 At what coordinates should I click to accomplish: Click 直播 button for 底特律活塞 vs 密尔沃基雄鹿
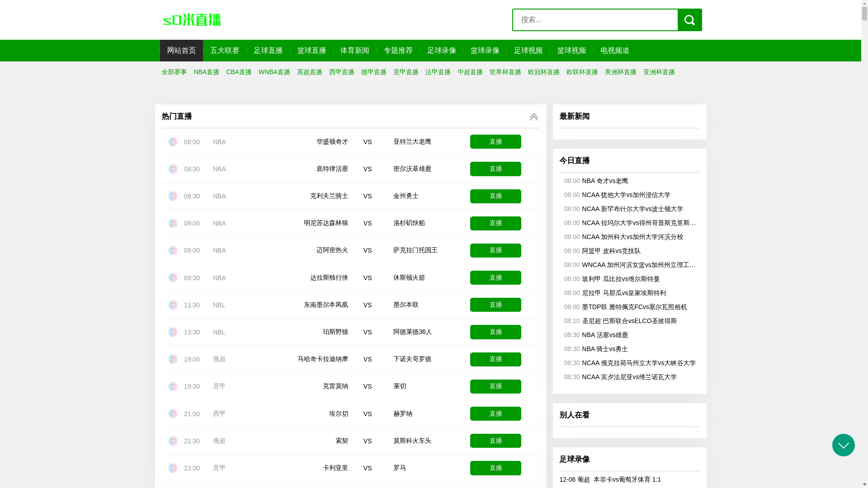[x=495, y=169]
